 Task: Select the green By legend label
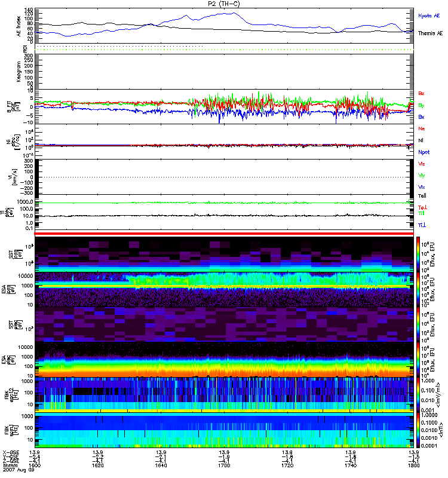tap(421, 106)
